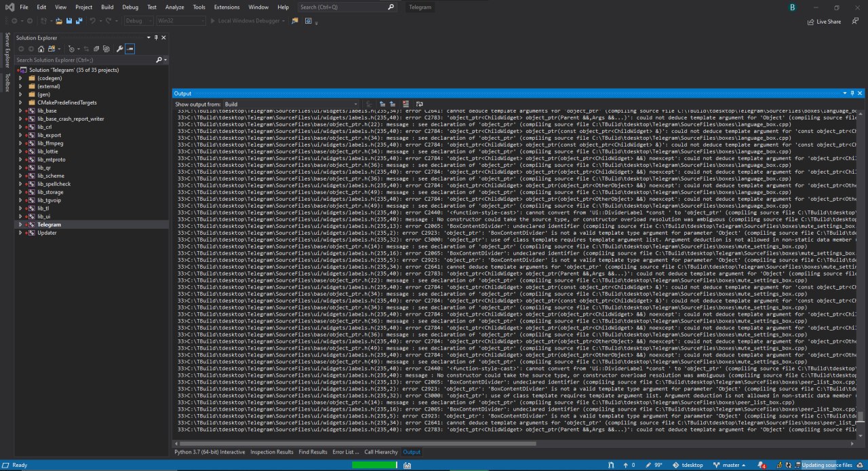Image resolution: width=868 pixels, height=471 pixels.
Task: Click the Output vertical scrollbar
Action: click(x=861, y=417)
